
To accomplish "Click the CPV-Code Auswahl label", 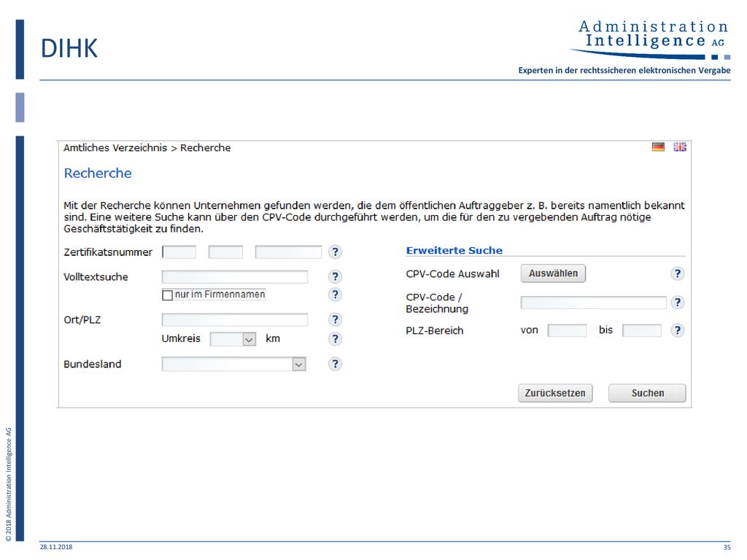I will 452,274.
